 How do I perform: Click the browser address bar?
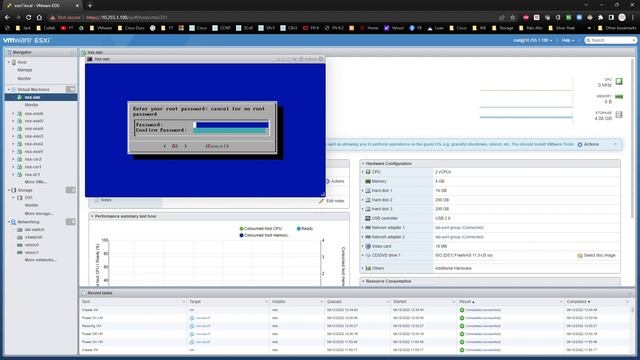click(x=269, y=18)
